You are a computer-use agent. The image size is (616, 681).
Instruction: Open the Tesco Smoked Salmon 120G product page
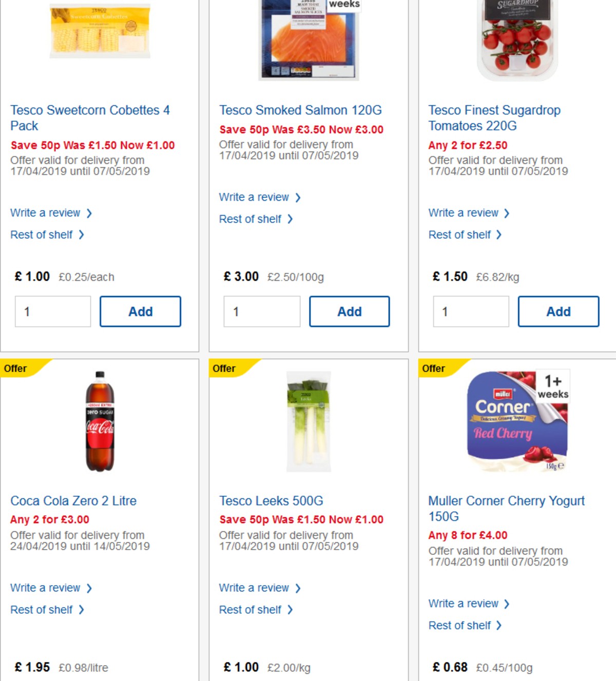pyautogui.click(x=299, y=110)
